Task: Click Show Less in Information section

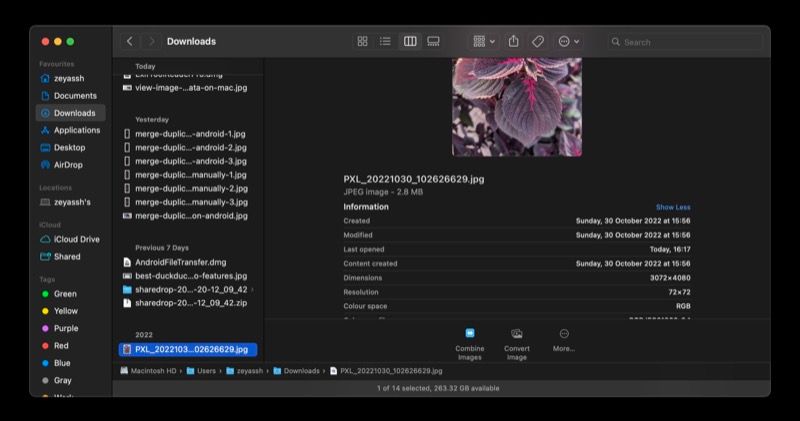Action: (x=672, y=207)
